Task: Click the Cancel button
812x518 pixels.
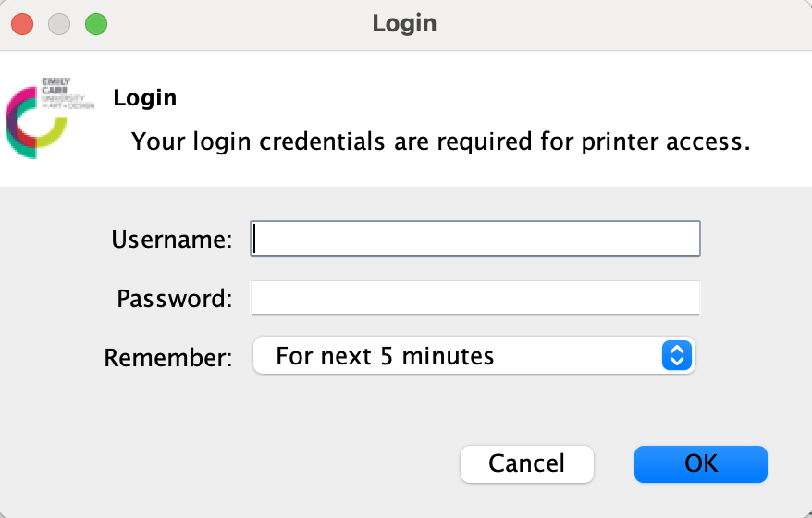Action: click(x=527, y=464)
